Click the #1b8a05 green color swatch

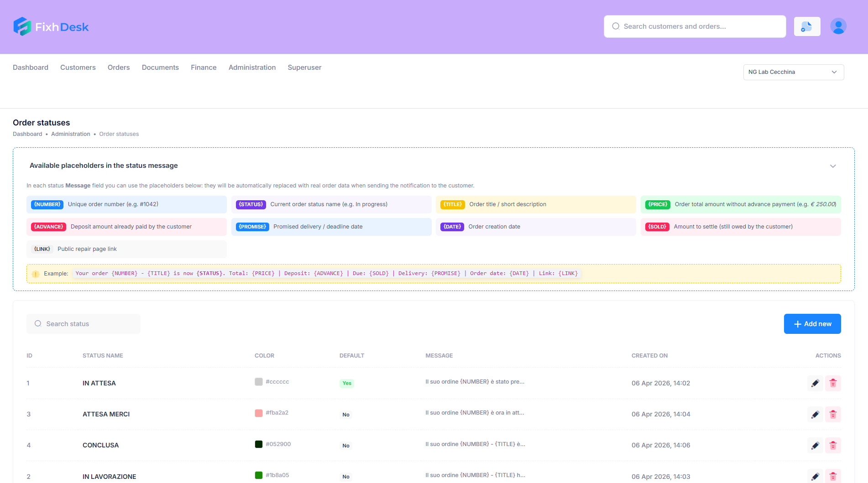coord(259,475)
